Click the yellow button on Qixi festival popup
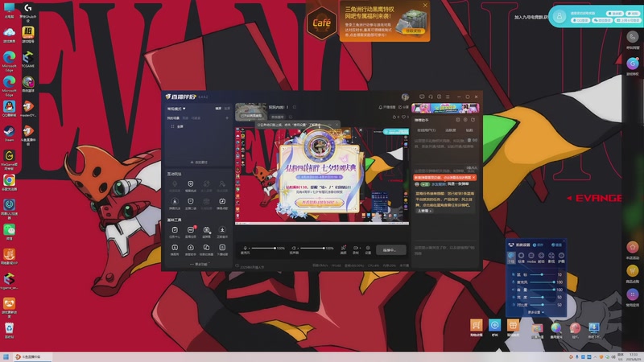 [x=319, y=203]
